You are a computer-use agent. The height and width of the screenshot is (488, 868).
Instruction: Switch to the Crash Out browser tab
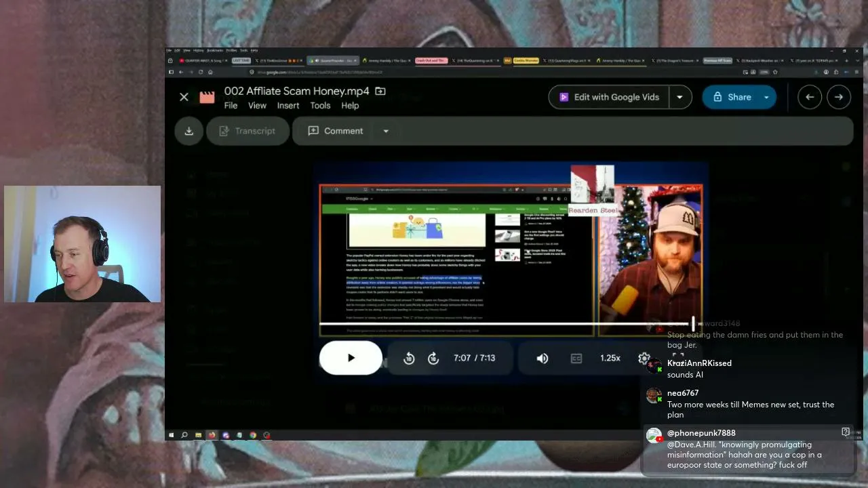(431, 60)
